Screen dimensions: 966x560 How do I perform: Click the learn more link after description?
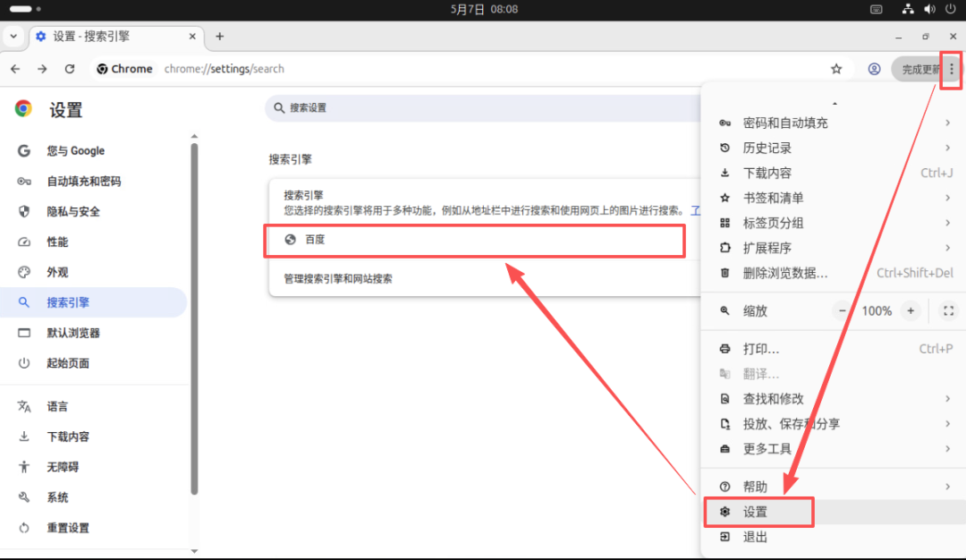pyautogui.click(x=696, y=211)
